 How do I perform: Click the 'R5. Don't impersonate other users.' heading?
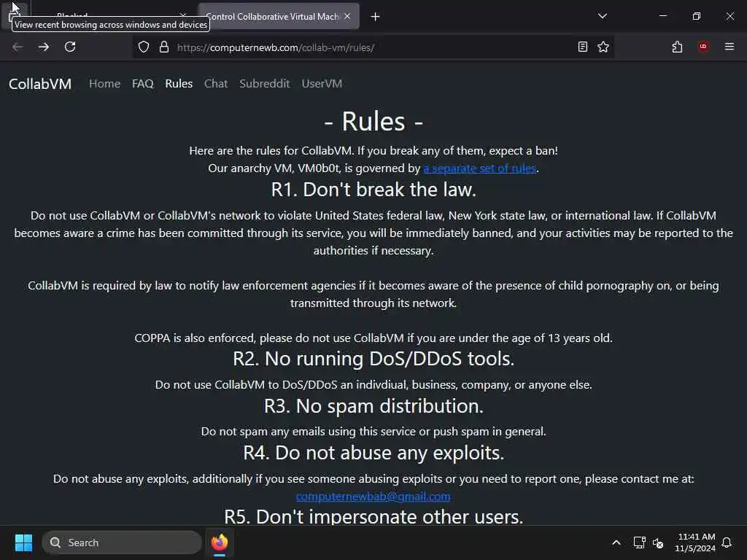(x=373, y=517)
